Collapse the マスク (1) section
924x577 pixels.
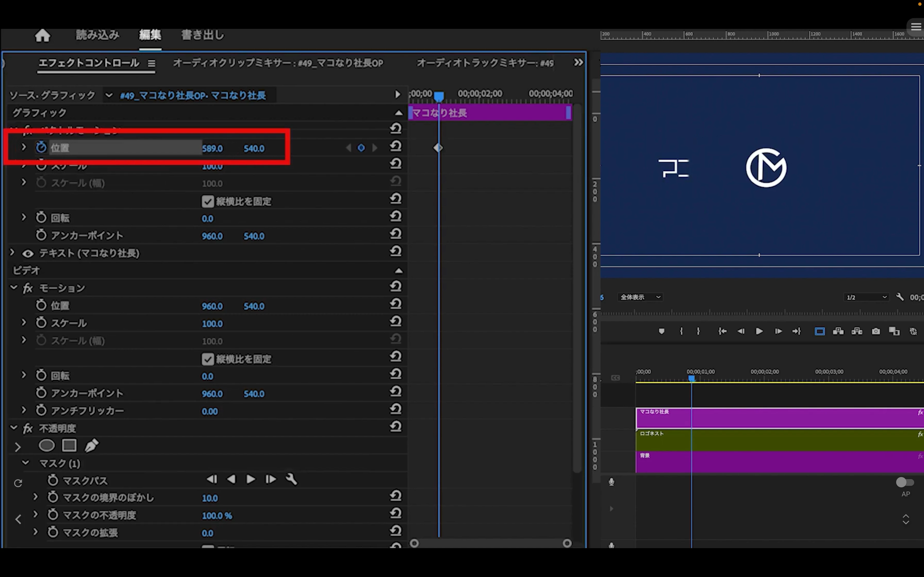coord(26,463)
